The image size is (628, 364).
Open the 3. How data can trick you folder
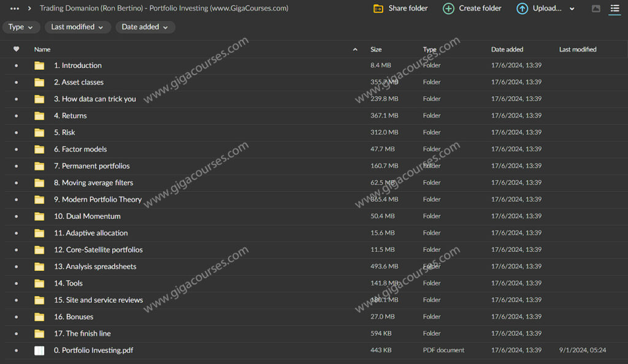click(95, 99)
